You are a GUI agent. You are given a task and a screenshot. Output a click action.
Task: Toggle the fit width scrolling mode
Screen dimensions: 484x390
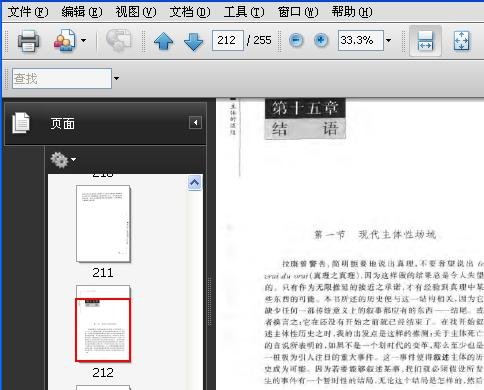(x=425, y=41)
